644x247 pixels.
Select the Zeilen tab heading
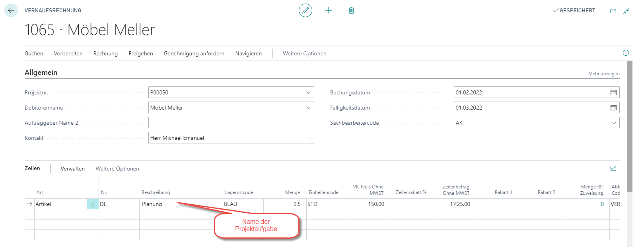coord(32,168)
